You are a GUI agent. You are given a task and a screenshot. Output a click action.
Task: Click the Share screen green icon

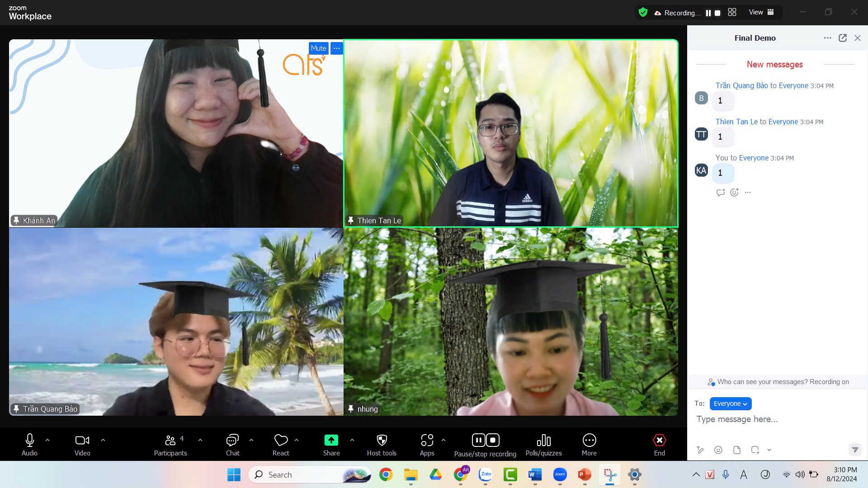pos(331,441)
